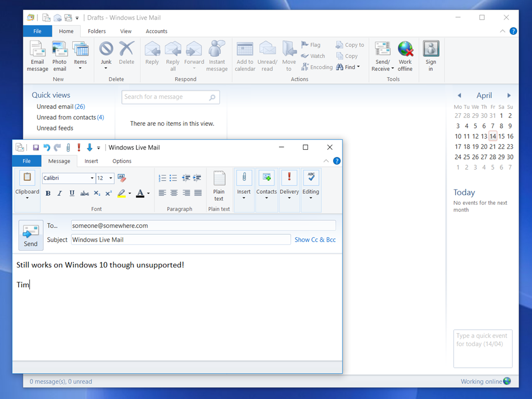
Task: Increase paragraph indent
Action: pos(197,178)
